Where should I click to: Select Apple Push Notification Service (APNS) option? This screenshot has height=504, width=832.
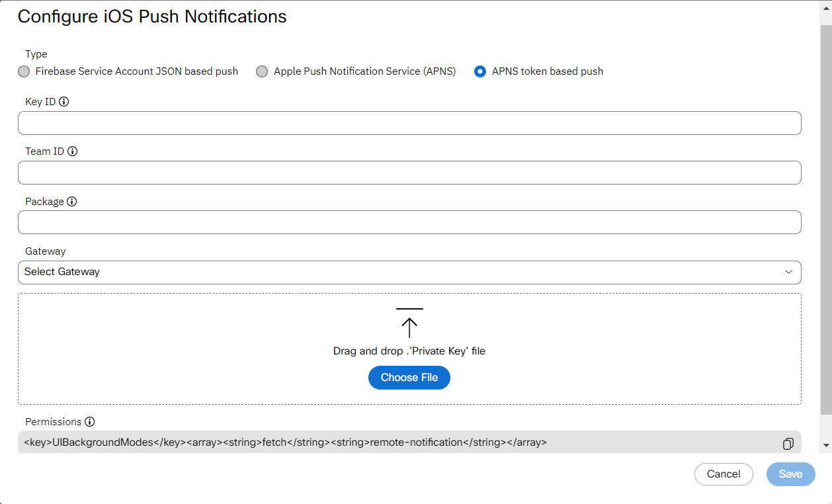(x=262, y=71)
